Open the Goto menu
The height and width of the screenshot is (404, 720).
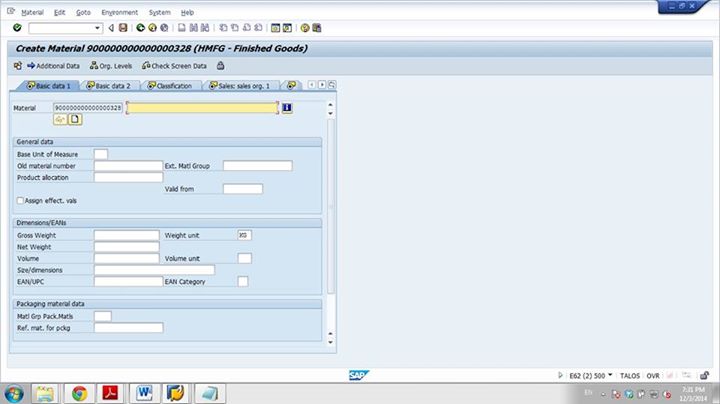[83, 12]
